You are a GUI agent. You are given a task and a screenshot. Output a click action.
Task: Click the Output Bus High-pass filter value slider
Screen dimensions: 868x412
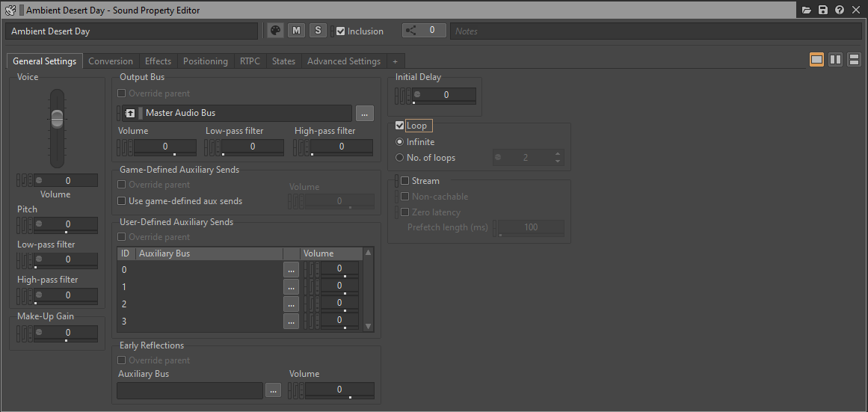click(342, 147)
